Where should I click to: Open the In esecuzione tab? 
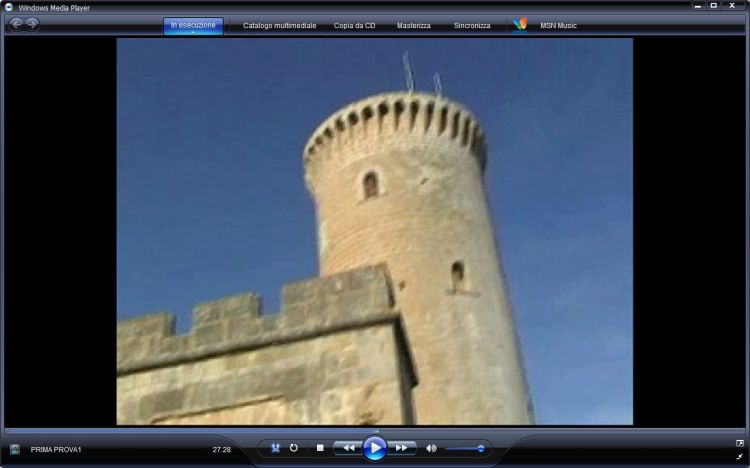point(193,25)
